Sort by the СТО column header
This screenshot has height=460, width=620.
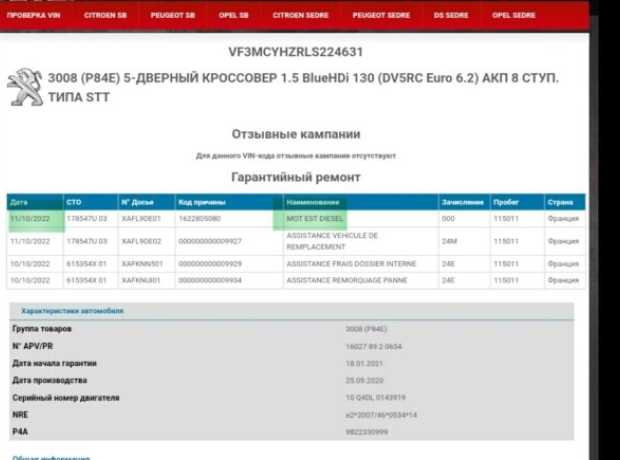coord(91,203)
